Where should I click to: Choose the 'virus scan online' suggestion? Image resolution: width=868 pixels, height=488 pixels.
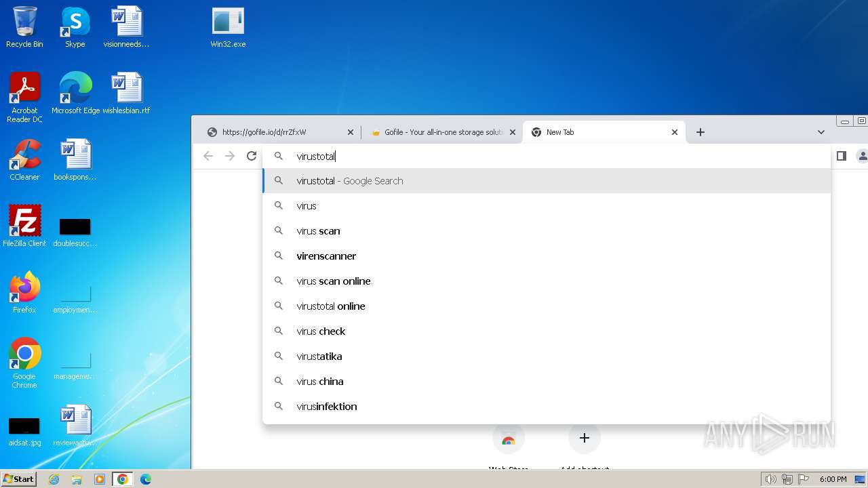[547, 281]
